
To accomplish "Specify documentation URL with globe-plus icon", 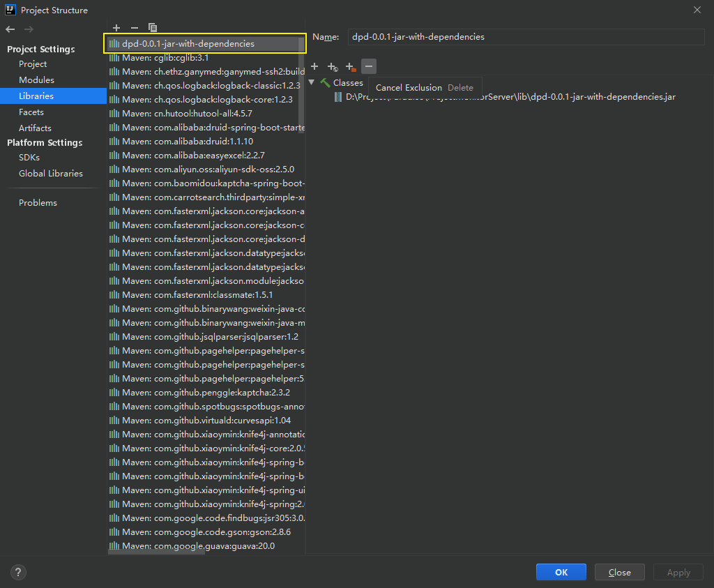I will (x=333, y=67).
